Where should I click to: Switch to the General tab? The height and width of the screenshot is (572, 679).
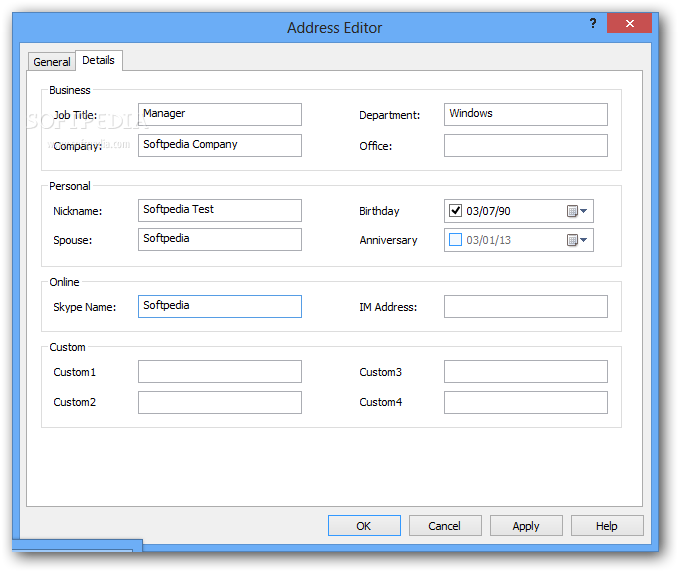(52, 62)
